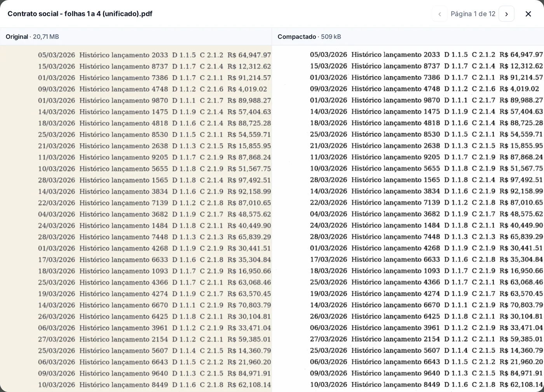
Task: Select 'lançamento 7386' row in Compactado pane
Action: 427,77
